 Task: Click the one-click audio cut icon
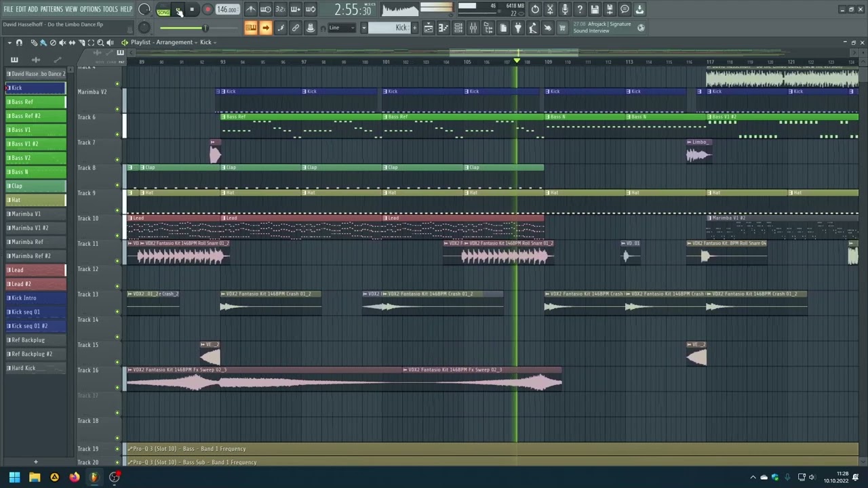click(x=550, y=9)
